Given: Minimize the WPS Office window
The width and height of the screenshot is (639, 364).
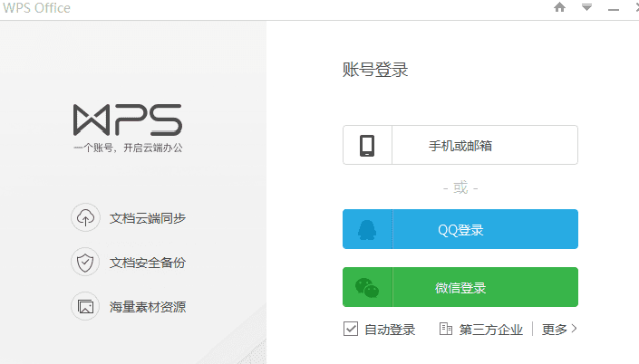Looking at the screenshot, I should [614, 9].
